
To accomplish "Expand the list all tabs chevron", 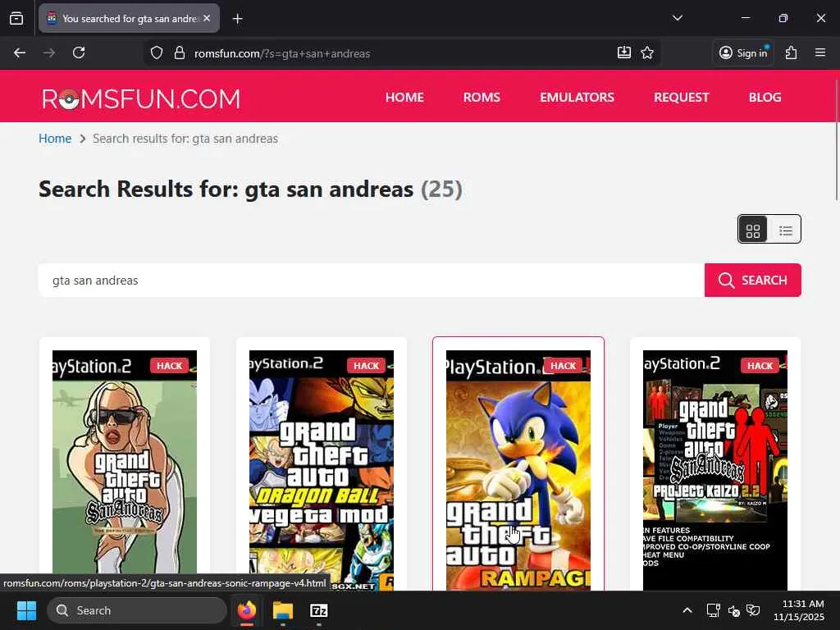I will click(677, 18).
